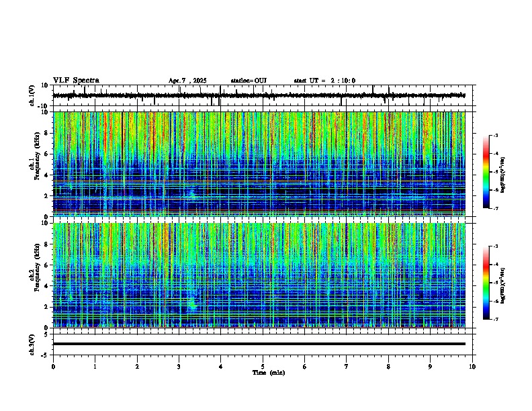The height and width of the screenshot is (411, 532).
Task: Click the "2" kHz tick of ch.2 spectrogram
Action: [x=47, y=307]
